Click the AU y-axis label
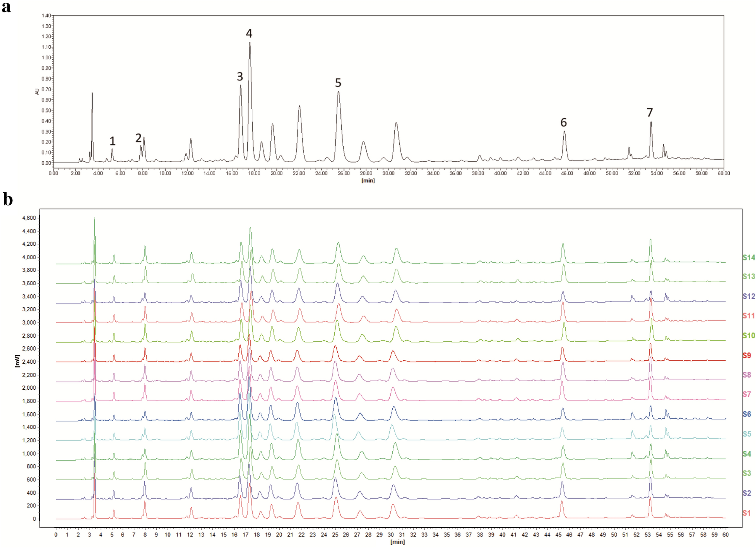The width and height of the screenshot is (756, 548). (x=37, y=91)
